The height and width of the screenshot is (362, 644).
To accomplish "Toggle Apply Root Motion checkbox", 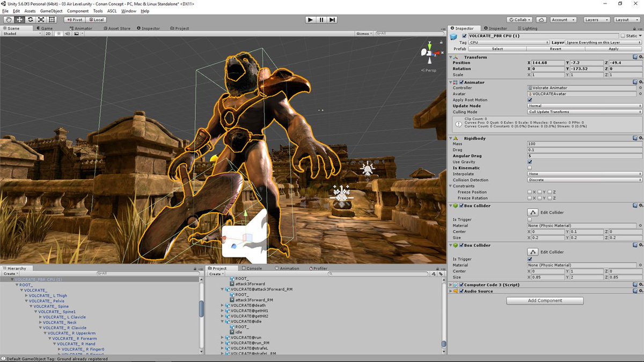I will coord(530,100).
